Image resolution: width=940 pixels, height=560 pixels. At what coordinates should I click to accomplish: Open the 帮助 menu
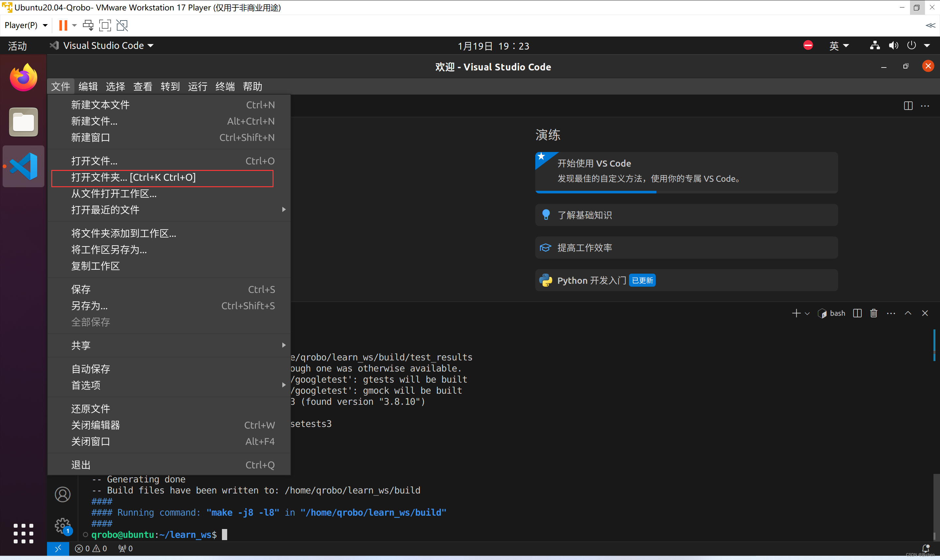coord(253,86)
